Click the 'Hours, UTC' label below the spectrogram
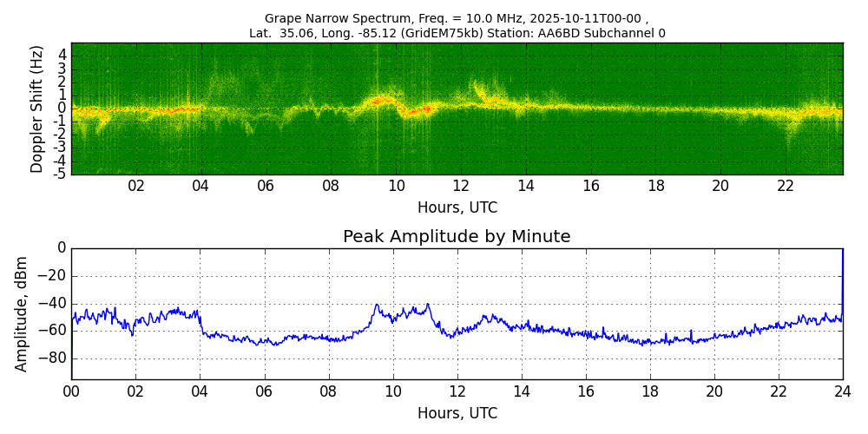Screen dimensions: 868x434 pos(457,208)
